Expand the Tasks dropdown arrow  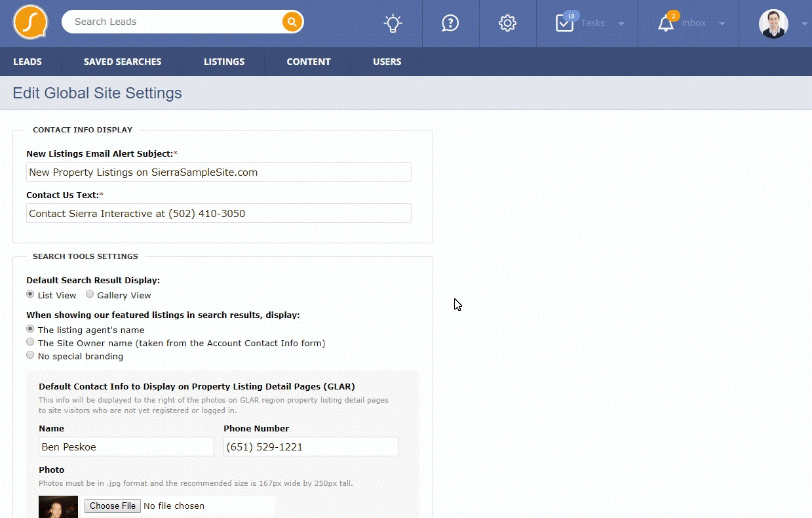(x=621, y=24)
